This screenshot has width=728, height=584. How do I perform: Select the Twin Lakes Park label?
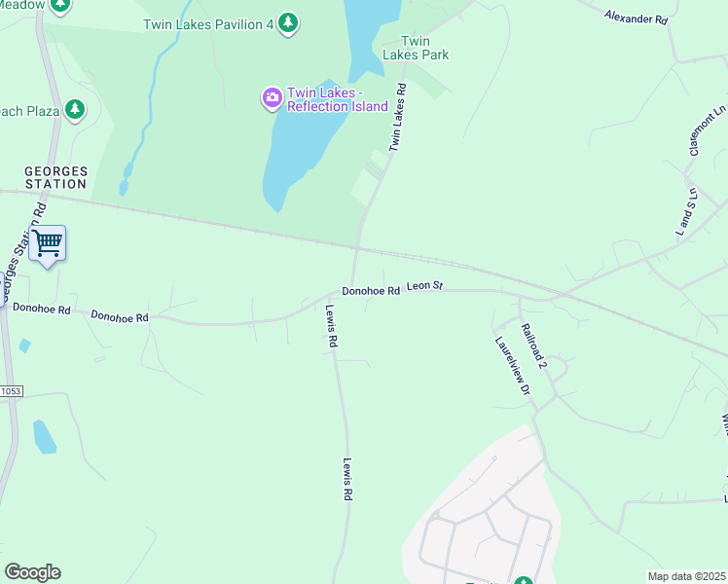416,48
